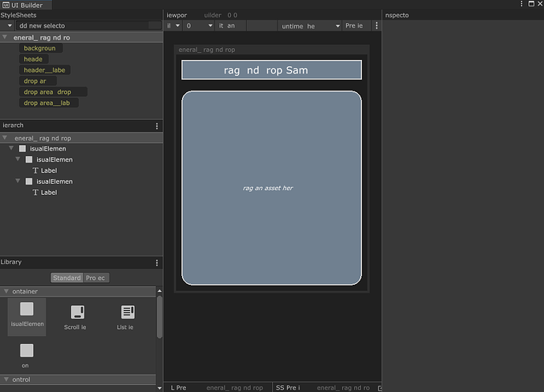Collapse the top-level VisualElement in Hierarchy
This screenshot has height=392, width=544.
coord(11,148)
